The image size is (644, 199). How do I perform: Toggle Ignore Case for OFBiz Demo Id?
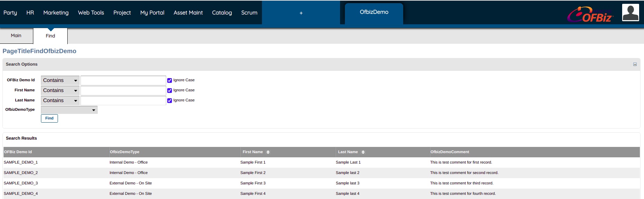tap(170, 80)
